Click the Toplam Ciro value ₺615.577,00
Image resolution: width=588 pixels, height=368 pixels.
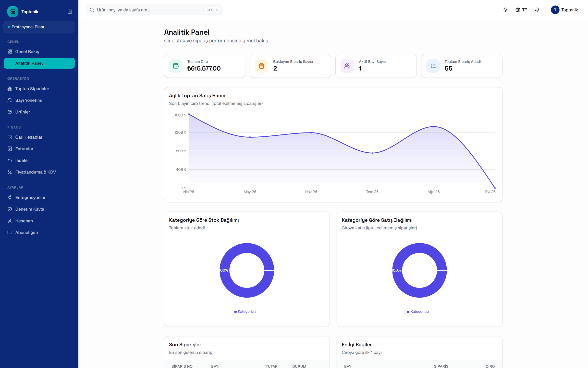(x=204, y=68)
